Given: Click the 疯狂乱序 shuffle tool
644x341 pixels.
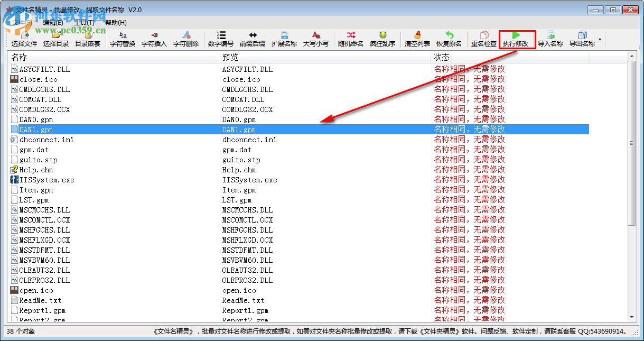Looking at the screenshot, I should coord(382,39).
